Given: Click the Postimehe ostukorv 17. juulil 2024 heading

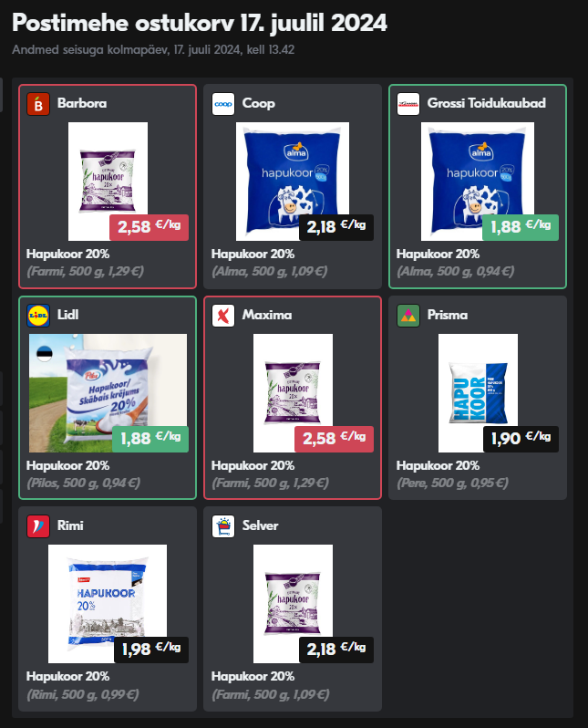Looking at the screenshot, I should coord(200,23).
